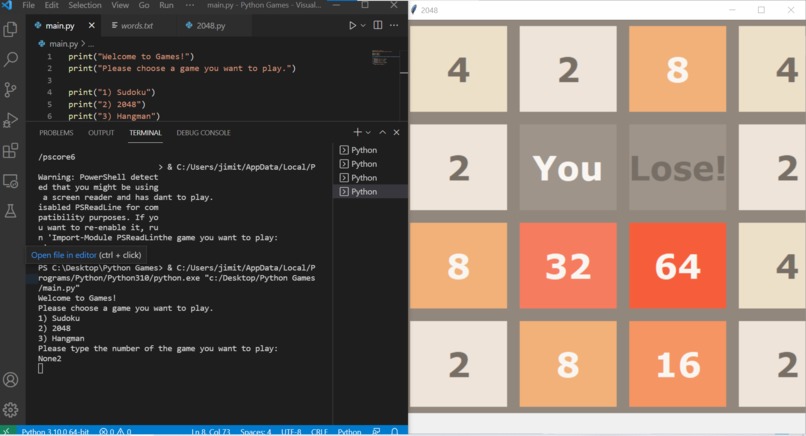Screen dimensions: 806x436
Task: Click terminal line "Welcome to Games!"
Action: 77,298
